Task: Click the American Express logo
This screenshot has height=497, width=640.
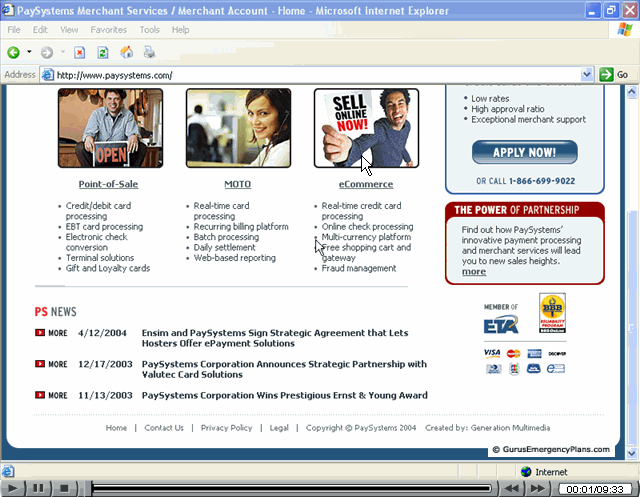Action: point(534,353)
